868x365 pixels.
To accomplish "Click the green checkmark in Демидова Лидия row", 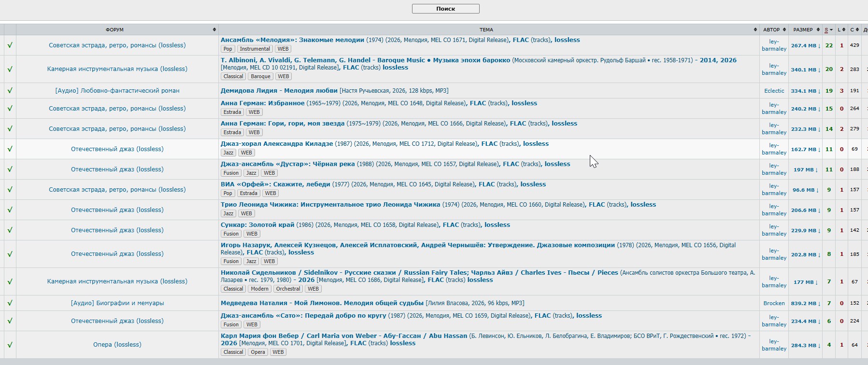I will (x=10, y=91).
